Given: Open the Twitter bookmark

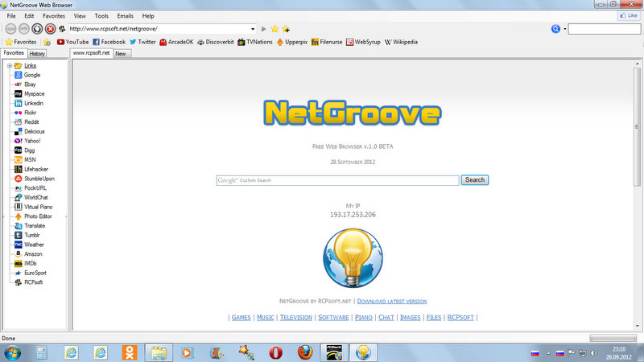Looking at the screenshot, I should tap(142, 42).
